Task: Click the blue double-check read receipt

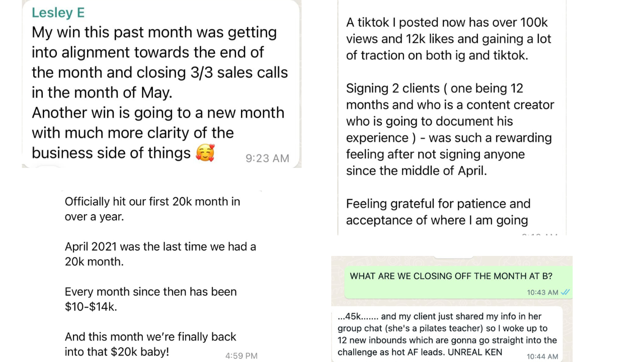Action: pos(566,292)
